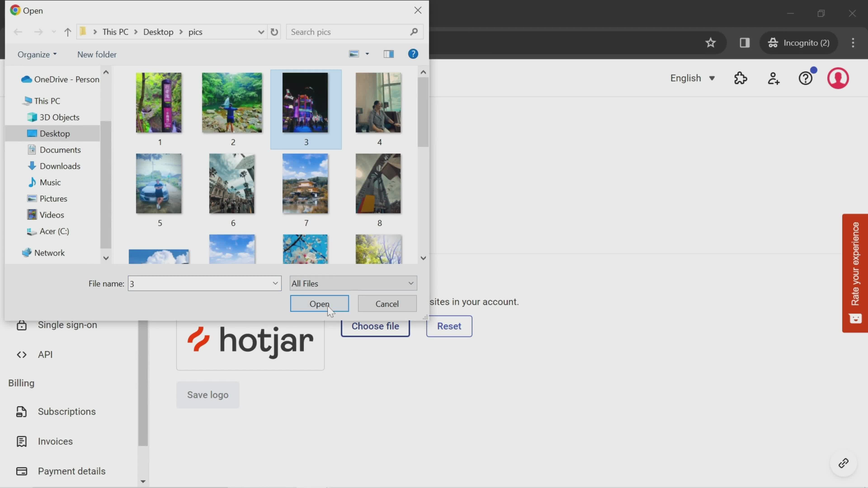Expand the Organize dropdown menu
Viewport: 868px width, 488px height.
pyautogui.click(x=37, y=54)
